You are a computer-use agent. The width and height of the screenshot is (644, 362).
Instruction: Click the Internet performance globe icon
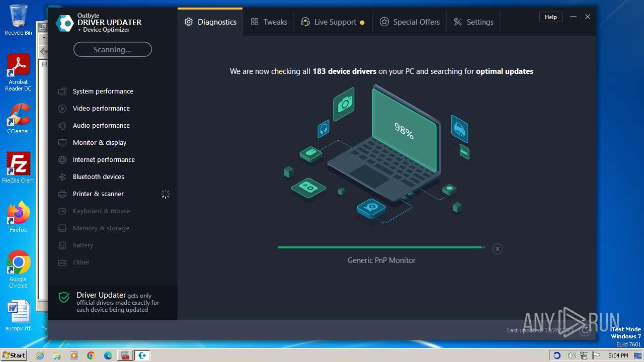pyautogui.click(x=62, y=160)
